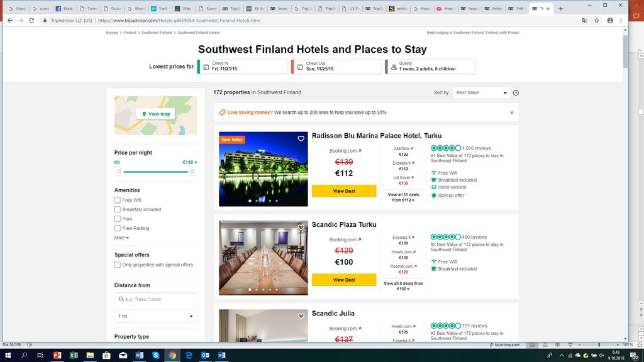Viewport: 644px width, 362px height.
Task: Open Skype from the taskbar
Action: [156, 356]
